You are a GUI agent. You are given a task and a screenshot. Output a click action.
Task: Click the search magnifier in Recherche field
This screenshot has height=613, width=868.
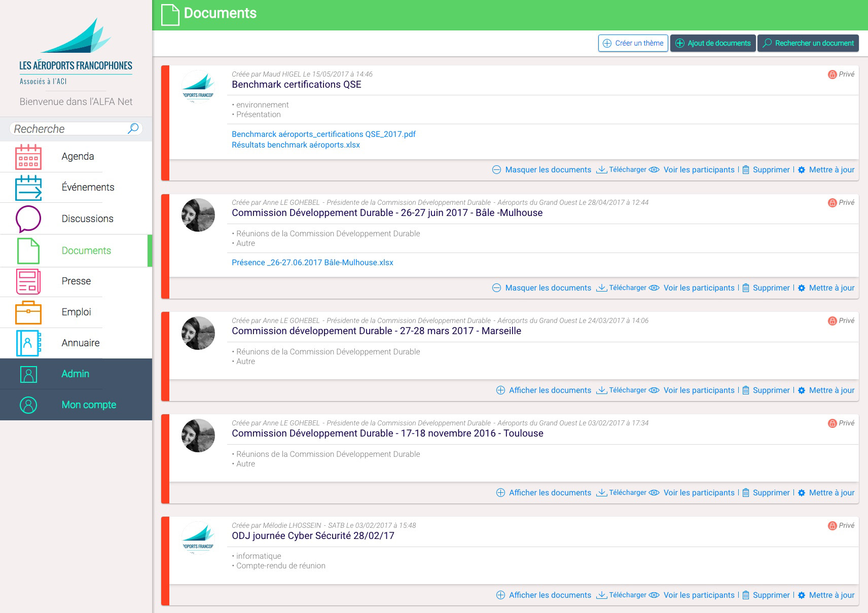pos(133,128)
